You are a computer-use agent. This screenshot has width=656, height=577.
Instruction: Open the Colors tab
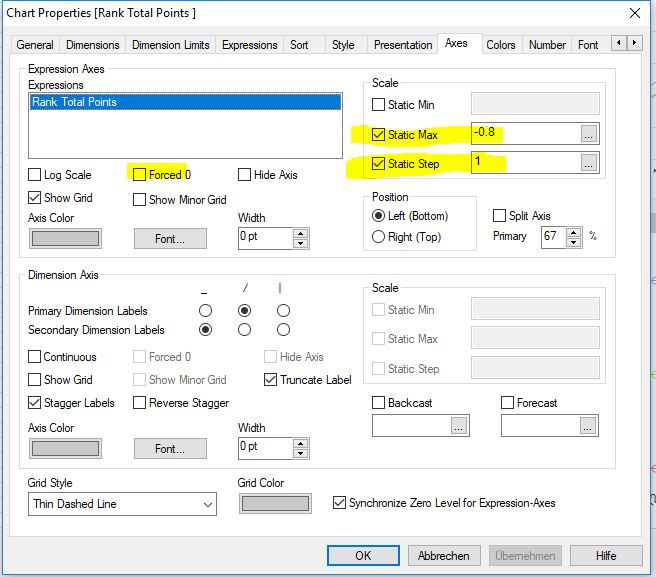[x=500, y=45]
